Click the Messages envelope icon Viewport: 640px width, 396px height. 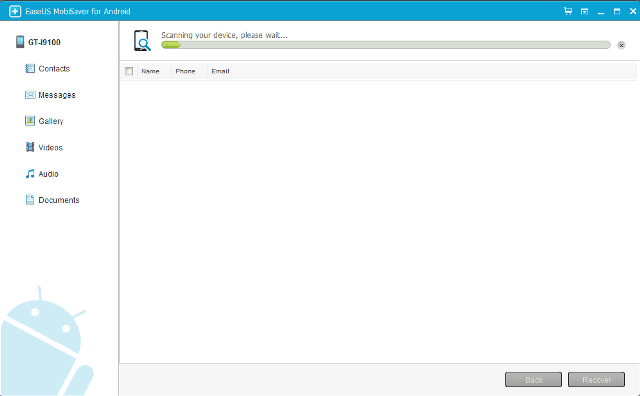click(30, 95)
